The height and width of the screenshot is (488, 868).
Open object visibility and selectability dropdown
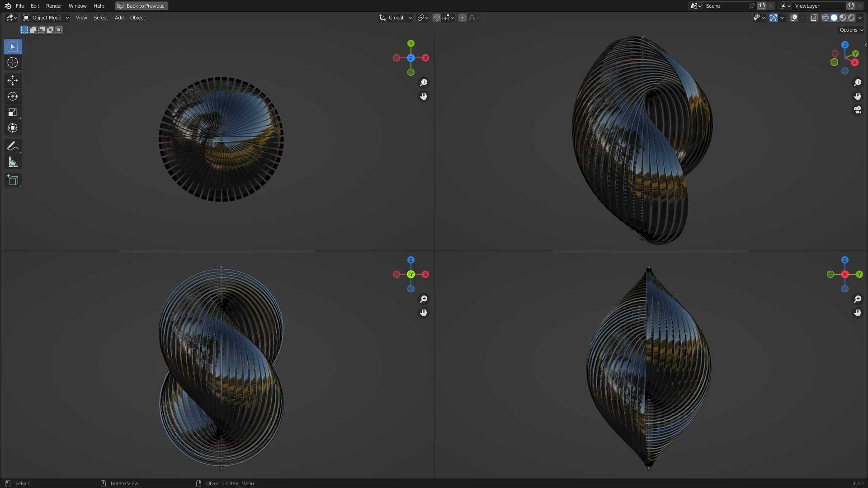tap(759, 18)
